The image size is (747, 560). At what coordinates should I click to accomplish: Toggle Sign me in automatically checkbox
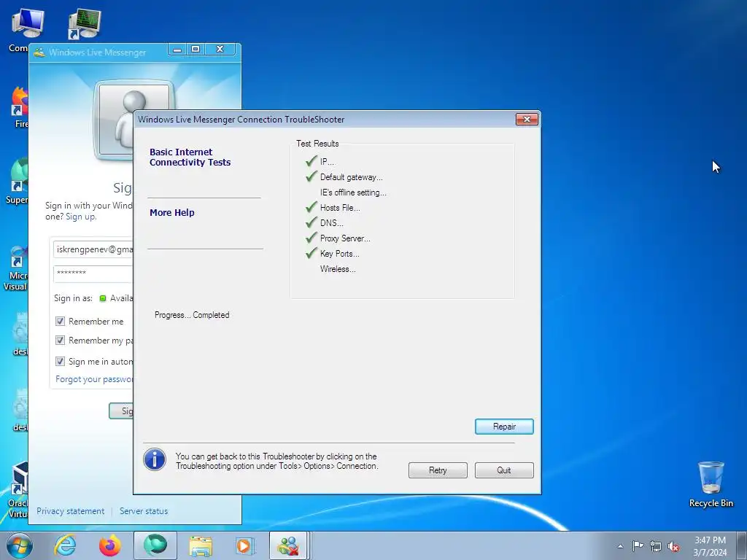click(60, 362)
